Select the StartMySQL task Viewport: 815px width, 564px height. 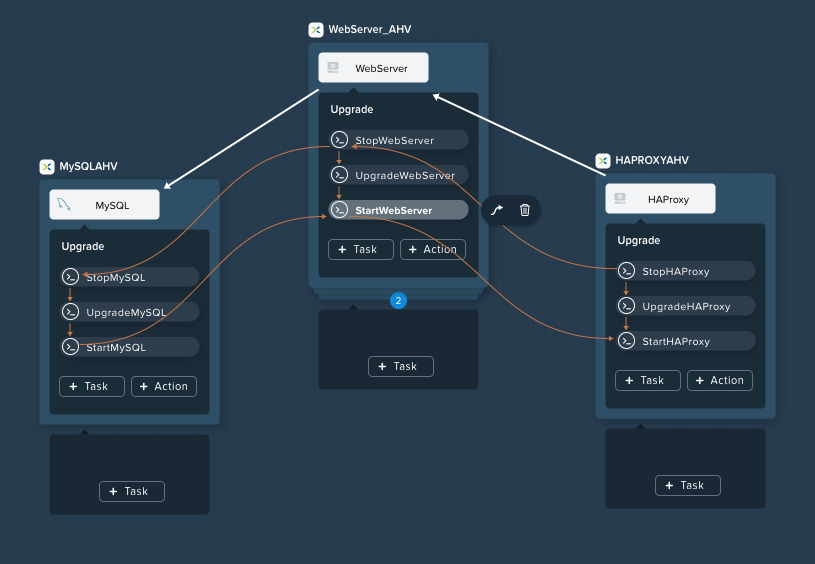pos(130,347)
